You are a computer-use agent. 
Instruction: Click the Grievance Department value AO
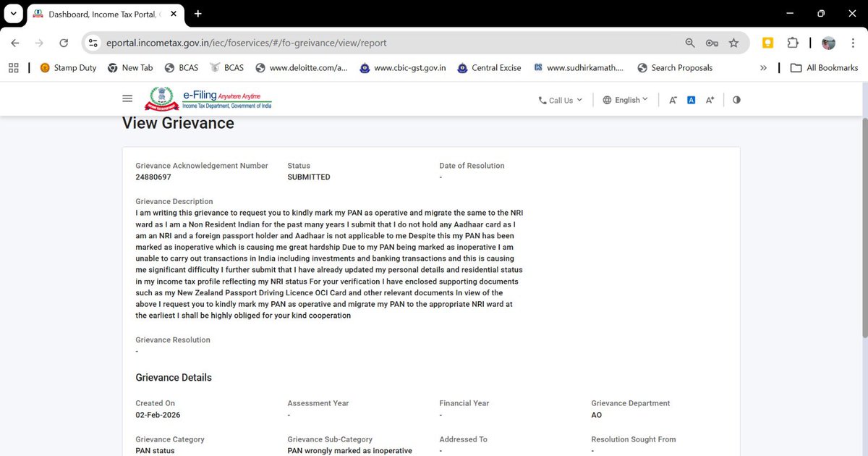click(x=597, y=415)
